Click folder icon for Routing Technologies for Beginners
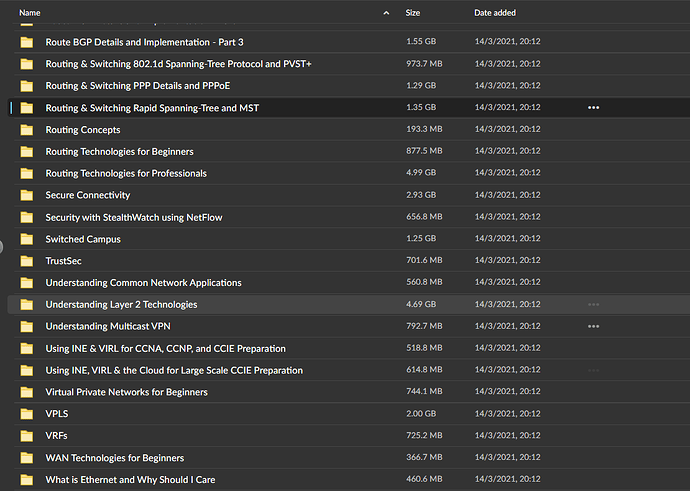The height and width of the screenshot is (491, 690). [x=27, y=152]
